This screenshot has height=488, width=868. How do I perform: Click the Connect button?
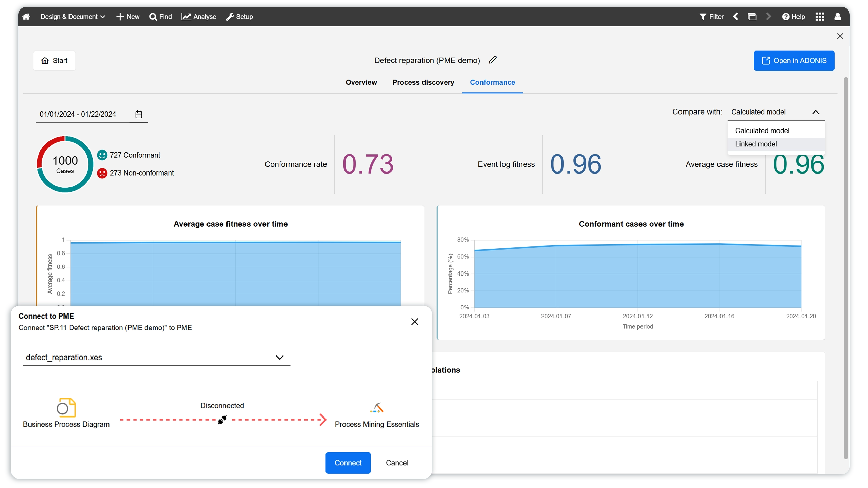click(348, 463)
